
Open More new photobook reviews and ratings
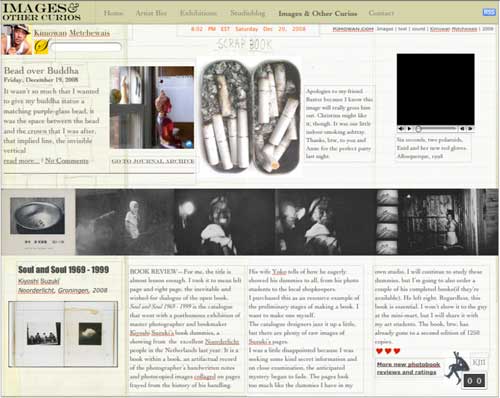[408, 368]
